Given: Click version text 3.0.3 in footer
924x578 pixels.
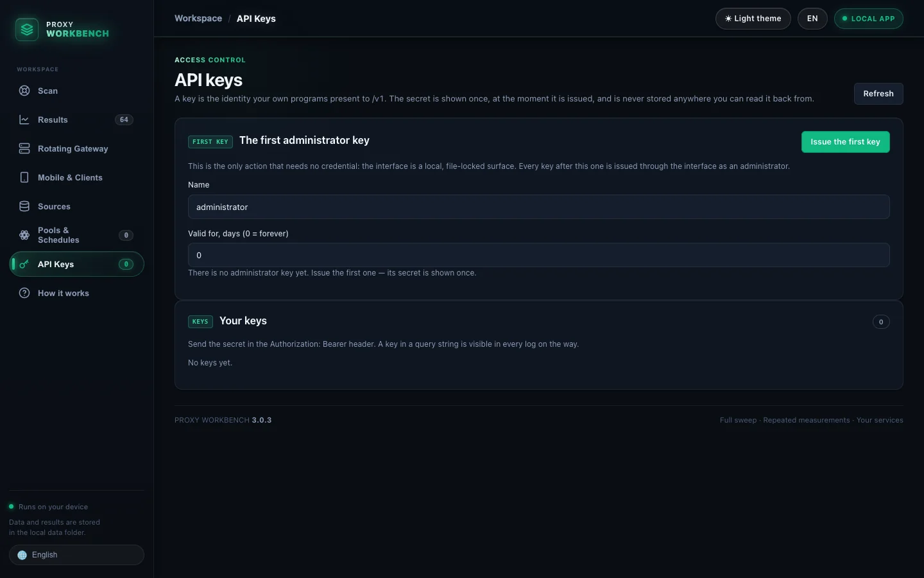Looking at the screenshot, I should [262, 420].
